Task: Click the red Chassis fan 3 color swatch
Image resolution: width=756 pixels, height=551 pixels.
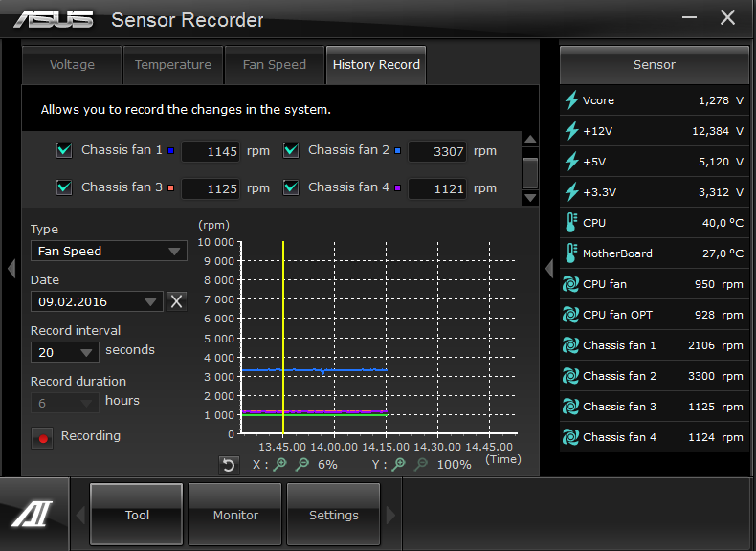Action: tap(170, 187)
